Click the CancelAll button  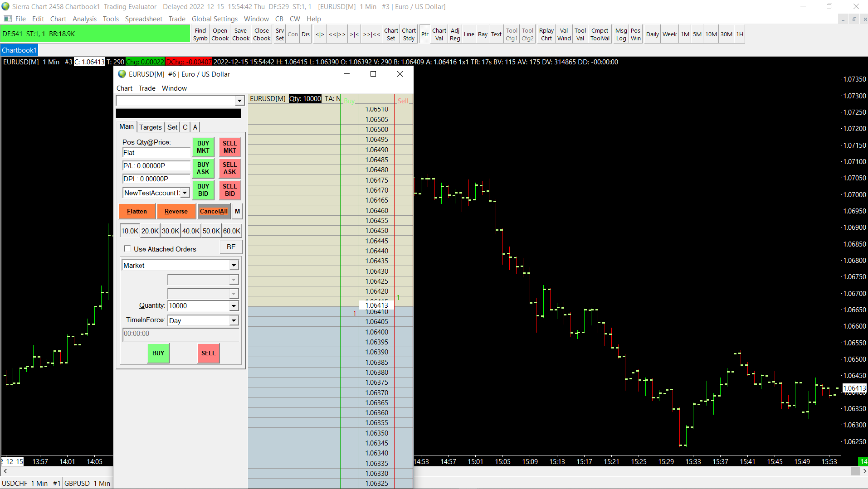point(214,211)
